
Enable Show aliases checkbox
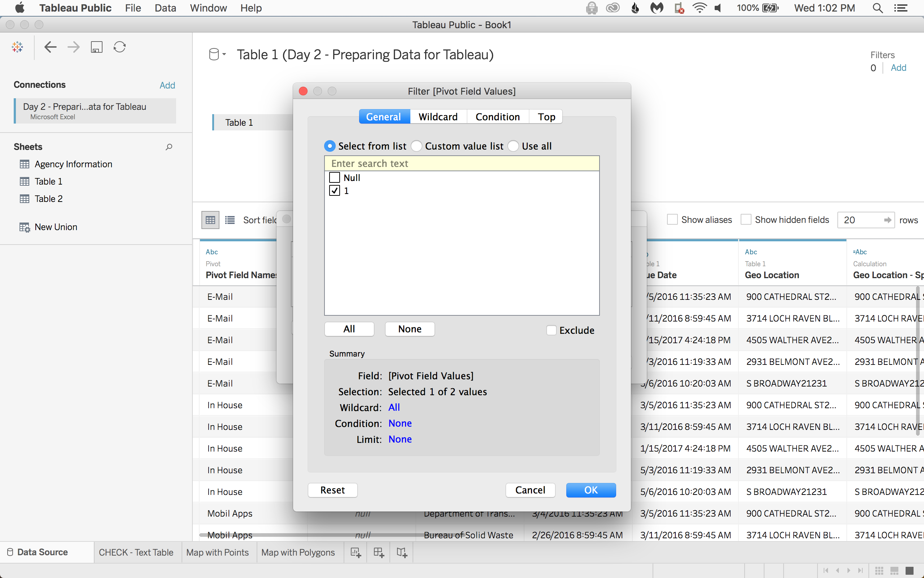coord(672,219)
